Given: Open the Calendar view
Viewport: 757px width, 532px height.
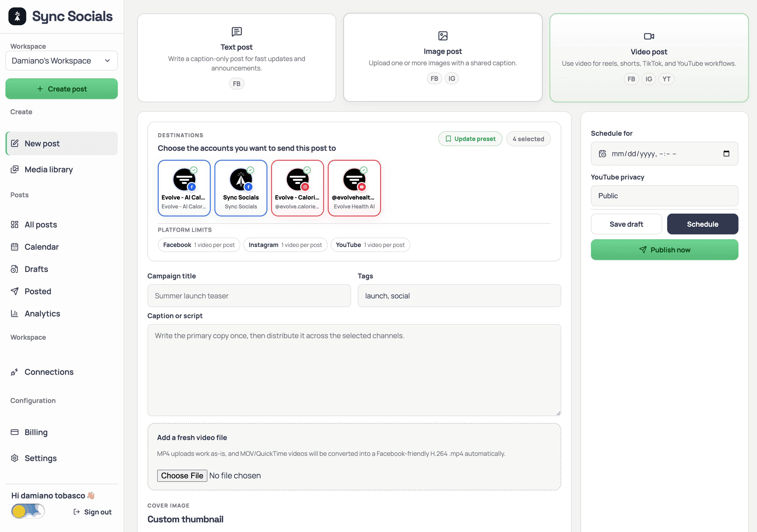Looking at the screenshot, I should [42, 247].
